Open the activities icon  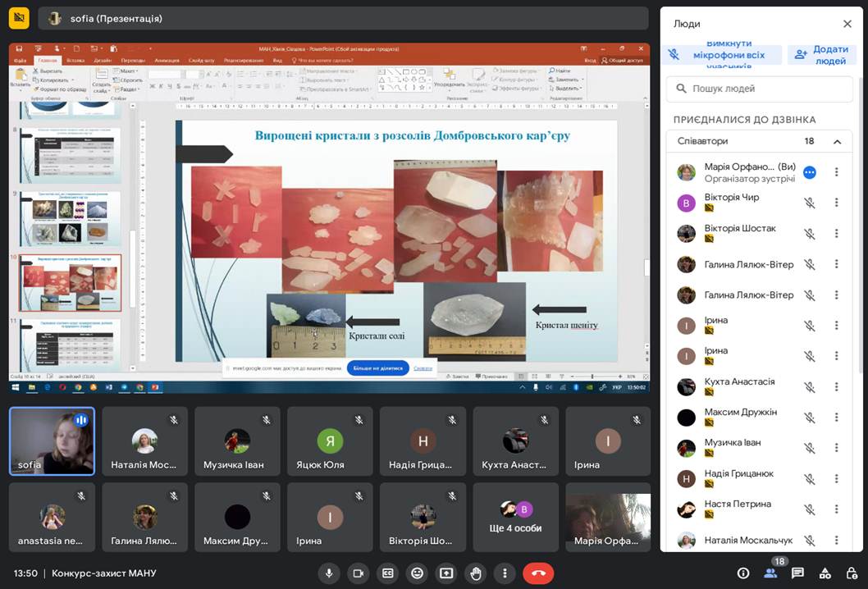pos(825,573)
